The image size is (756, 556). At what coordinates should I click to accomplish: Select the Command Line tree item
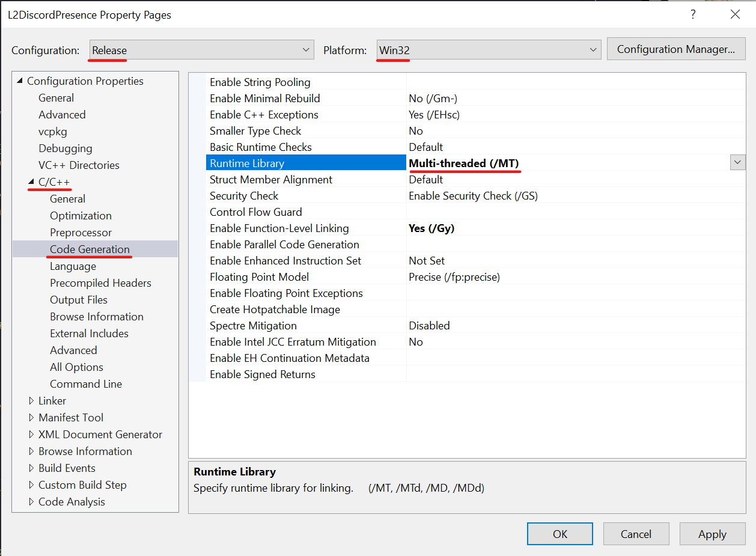point(86,384)
